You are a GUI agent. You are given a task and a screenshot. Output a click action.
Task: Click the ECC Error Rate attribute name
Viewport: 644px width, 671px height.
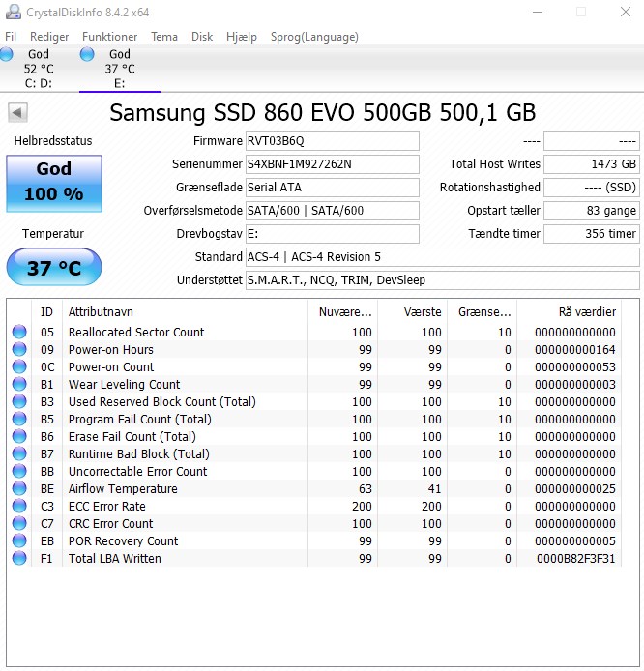107,507
